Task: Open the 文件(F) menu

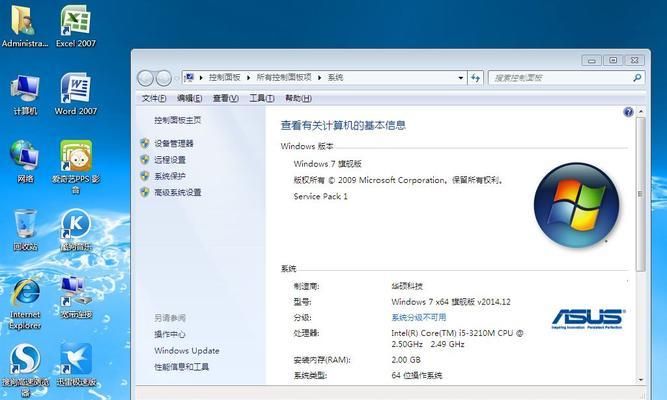Action: click(x=154, y=98)
